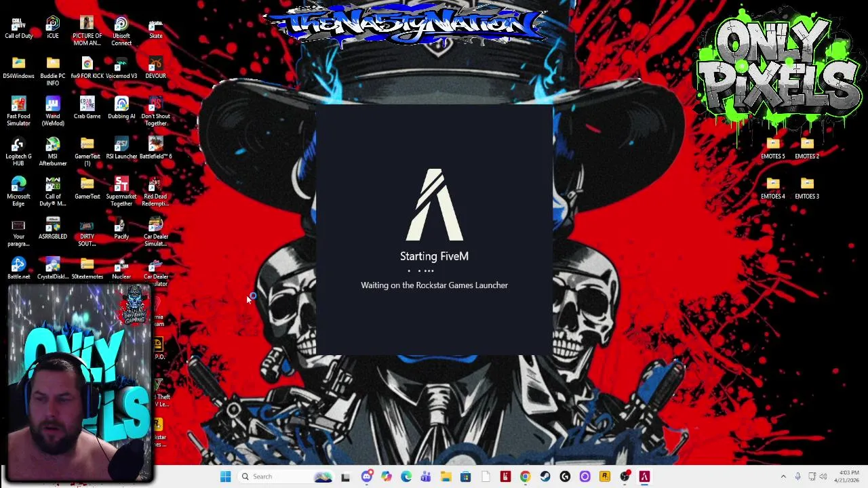Select the ASRRGBLED desktop icon

pos(53,228)
